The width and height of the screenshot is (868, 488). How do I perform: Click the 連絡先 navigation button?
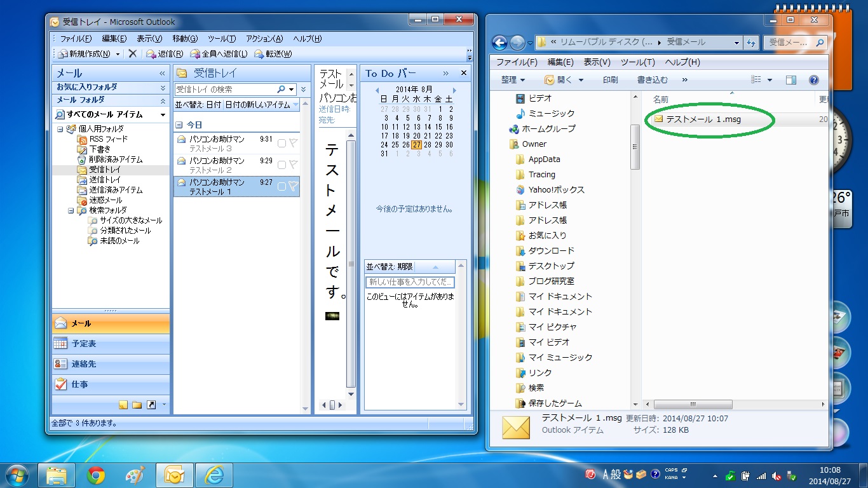[111, 364]
